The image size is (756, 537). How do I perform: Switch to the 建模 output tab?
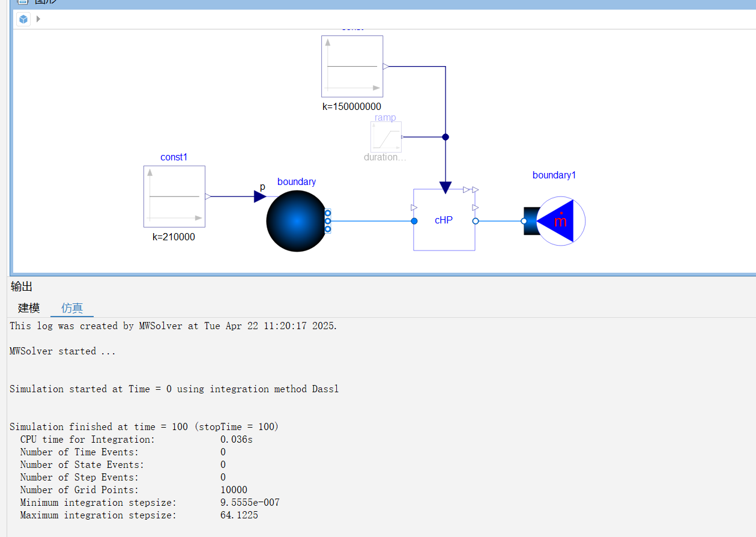[x=29, y=308]
